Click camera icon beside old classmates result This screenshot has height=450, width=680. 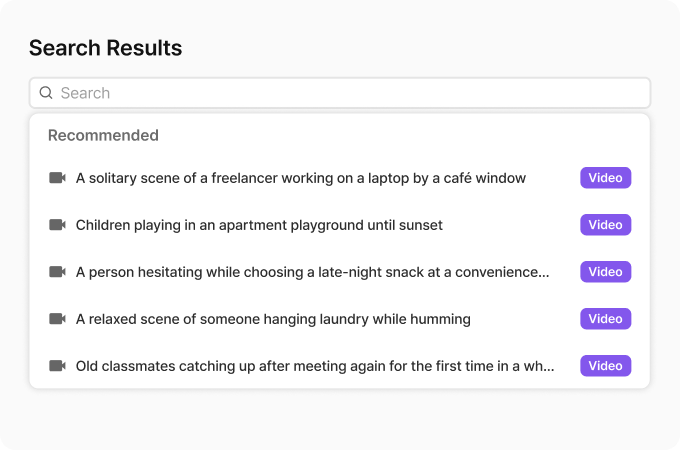tap(57, 366)
